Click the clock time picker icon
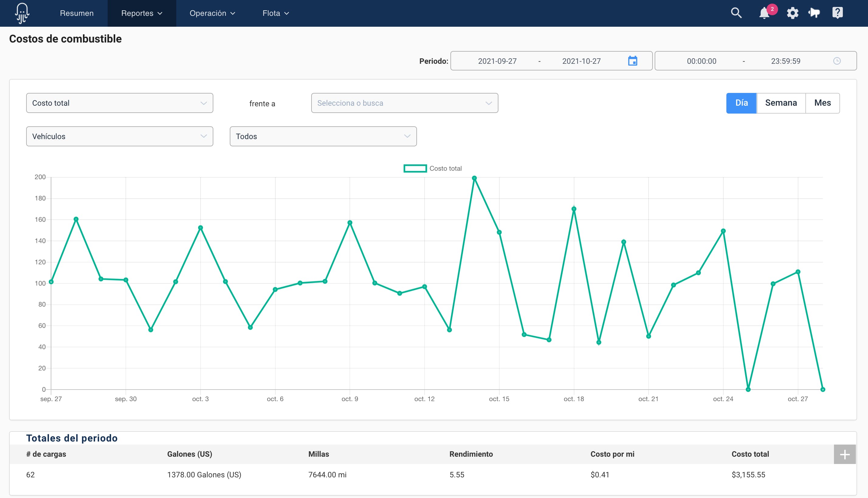The height and width of the screenshot is (498, 868). point(837,61)
